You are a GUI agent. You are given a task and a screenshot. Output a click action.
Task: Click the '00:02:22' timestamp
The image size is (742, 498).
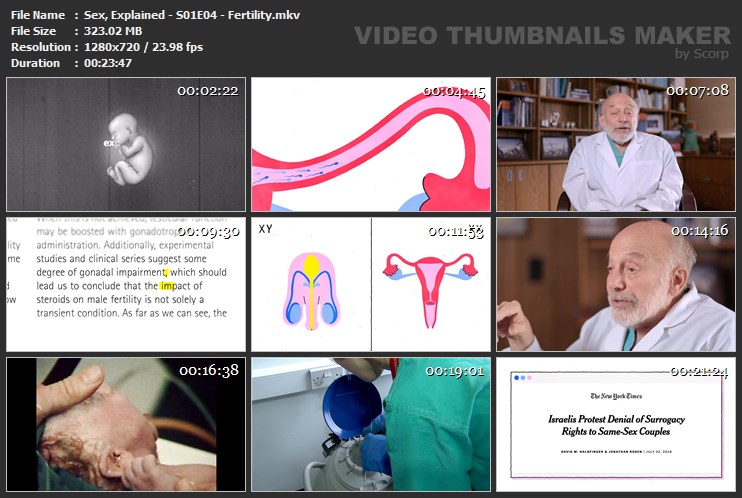(x=208, y=91)
